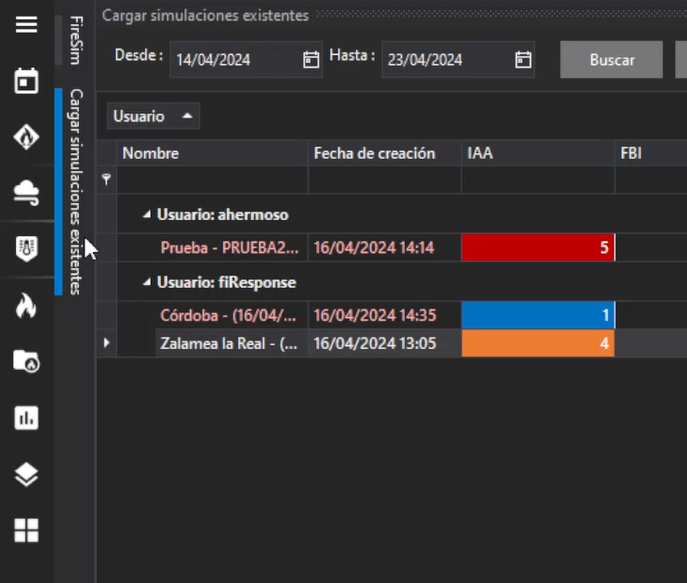Collapse the 'Usuario: ahermoso' group
Viewport: 687px width, 583px height.
(x=147, y=214)
